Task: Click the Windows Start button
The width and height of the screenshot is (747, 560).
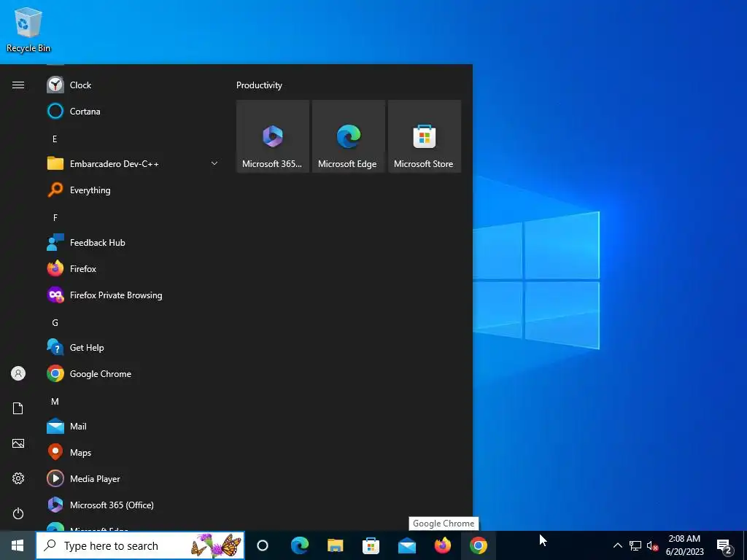Action: (x=18, y=545)
